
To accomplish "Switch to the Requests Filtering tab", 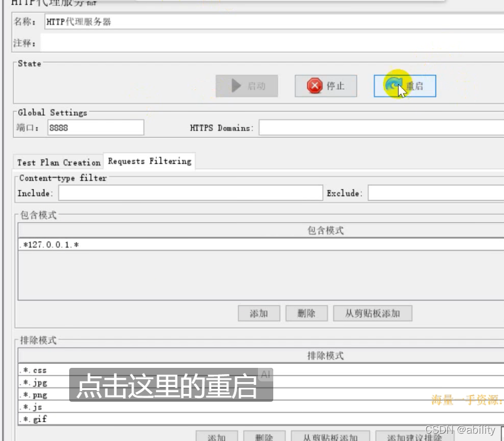I will tap(149, 161).
